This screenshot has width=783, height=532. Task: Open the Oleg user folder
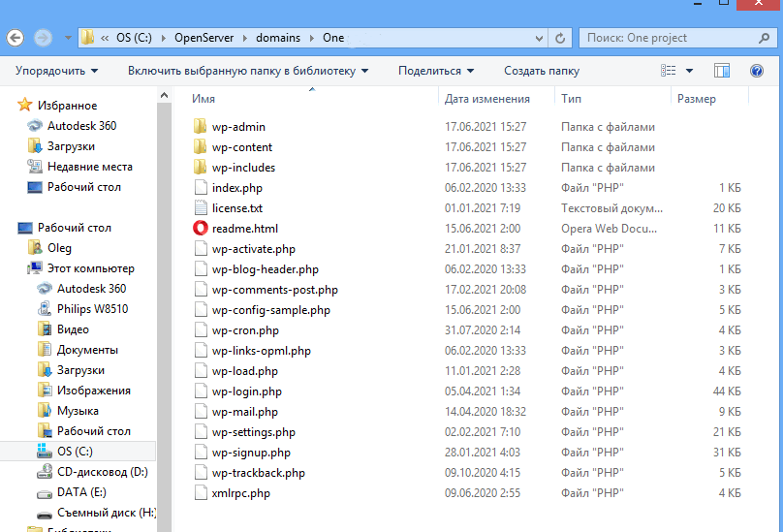[x=59, y=248]
